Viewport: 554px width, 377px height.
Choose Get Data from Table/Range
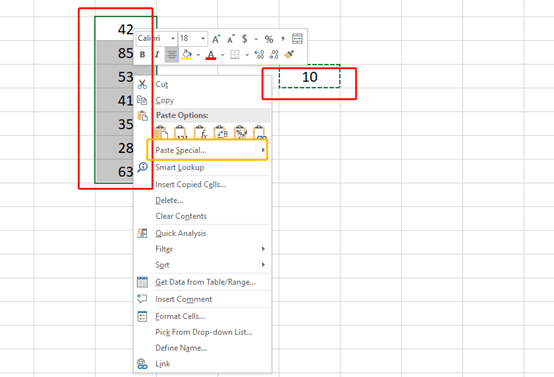pos(202,282)
